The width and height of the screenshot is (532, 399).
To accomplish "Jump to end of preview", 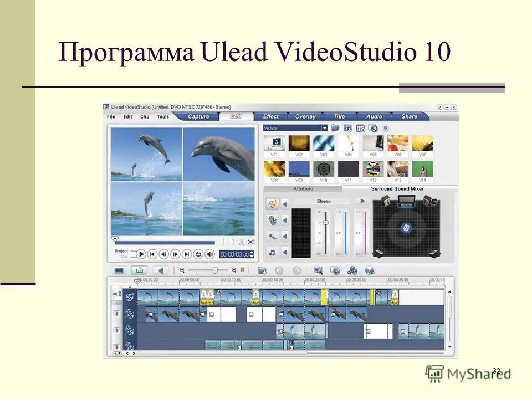I will point(187,254).
